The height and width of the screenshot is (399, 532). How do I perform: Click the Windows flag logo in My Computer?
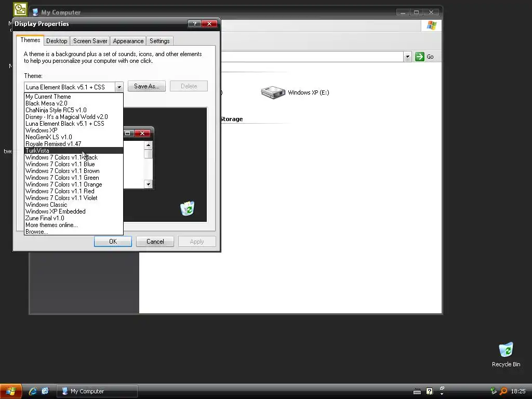pos(432,25)
